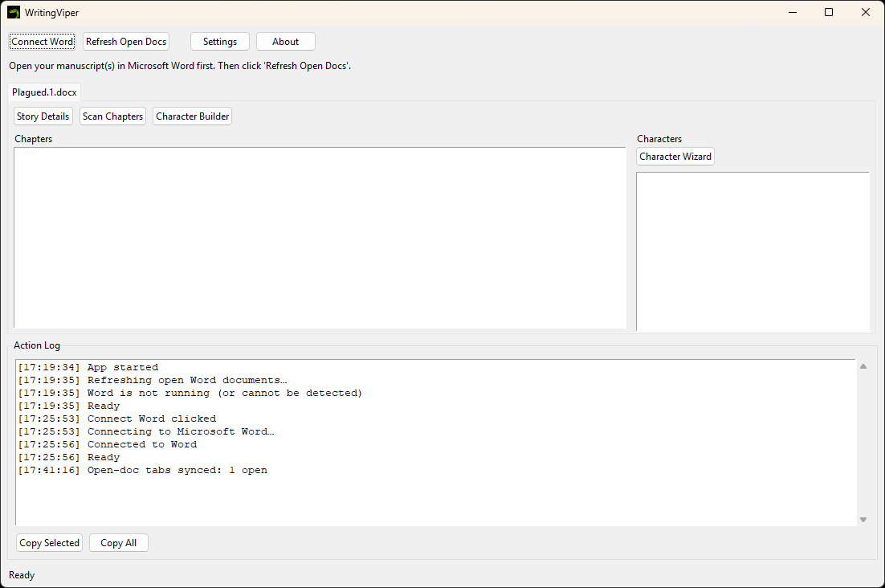This screenshot has height=588, width=885.
Task: Click the WritingViper app icon in title bar
Action: pos(14,13)
